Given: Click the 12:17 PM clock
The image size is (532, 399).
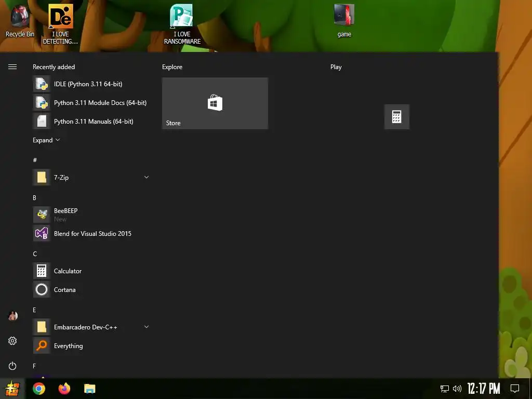Looking at the screenshot, I should pyautogui.click(x=484, y=389).
